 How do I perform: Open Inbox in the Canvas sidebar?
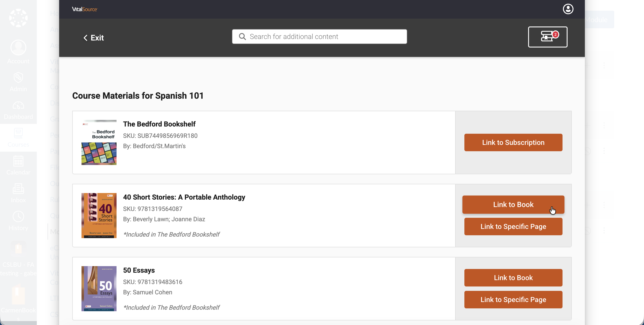[18, 193]
